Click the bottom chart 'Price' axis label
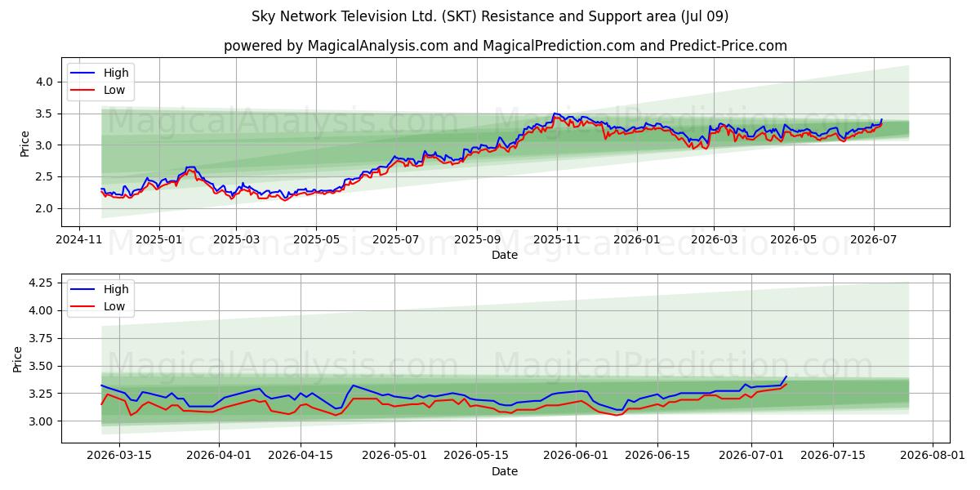The height and width of the screenshot is (490, 980). coord(18,359)
